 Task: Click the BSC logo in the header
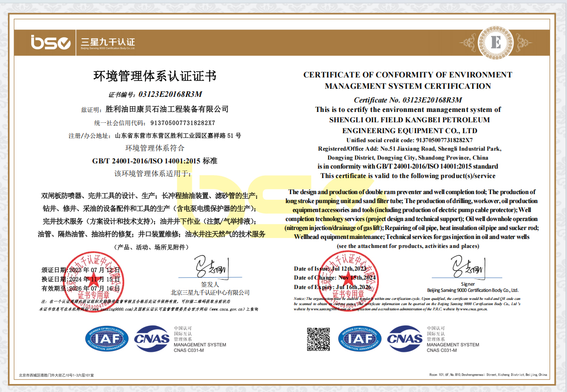tap(51, 43)
